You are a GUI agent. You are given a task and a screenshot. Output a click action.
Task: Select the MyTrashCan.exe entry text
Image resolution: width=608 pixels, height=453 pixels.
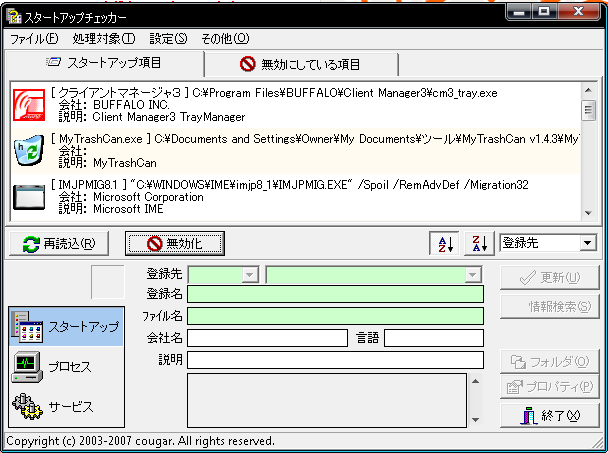tap(315, 139)
